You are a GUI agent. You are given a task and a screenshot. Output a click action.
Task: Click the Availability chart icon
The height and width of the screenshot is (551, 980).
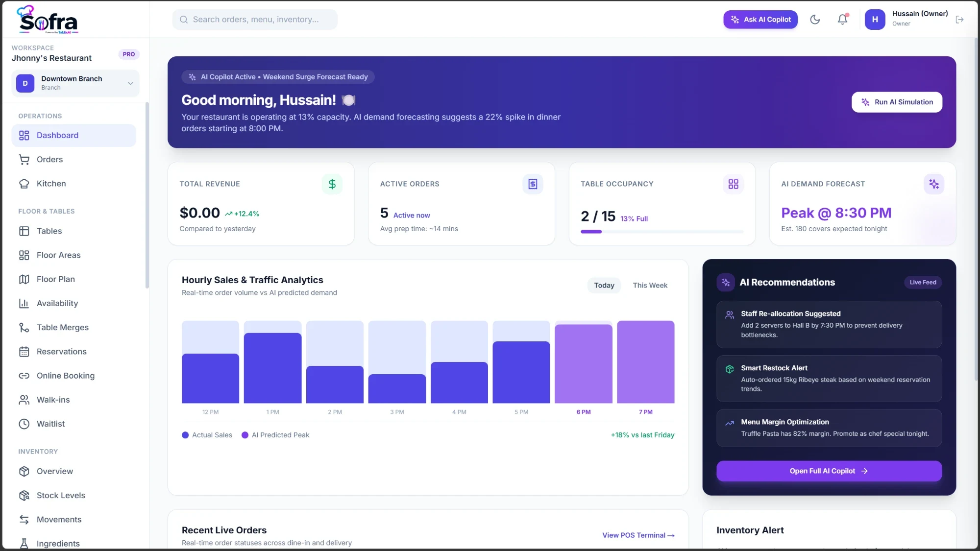[24, 303]
